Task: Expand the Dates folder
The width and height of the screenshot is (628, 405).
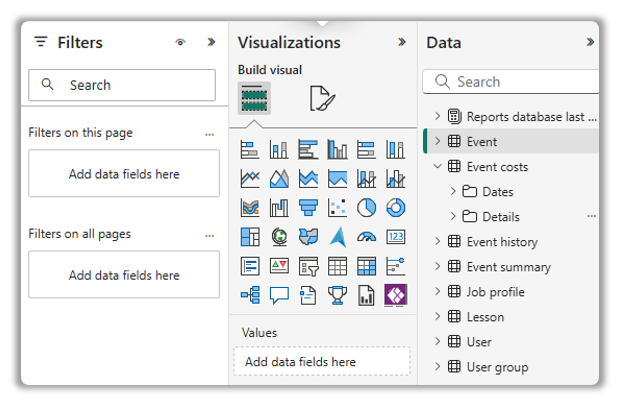Action: tap(453, 191)
